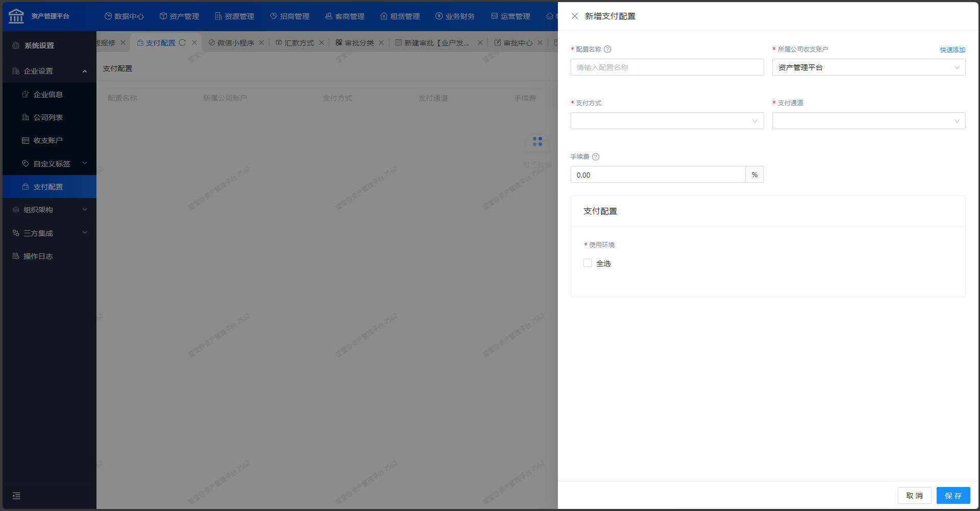
Task: Open the 支付通道 dropdown
Action: point(868,121)
